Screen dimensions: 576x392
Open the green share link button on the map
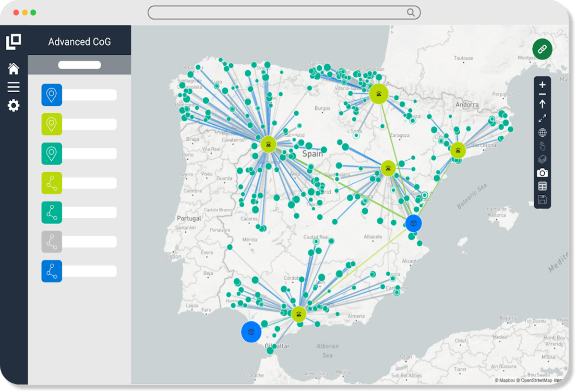[541, 48]
